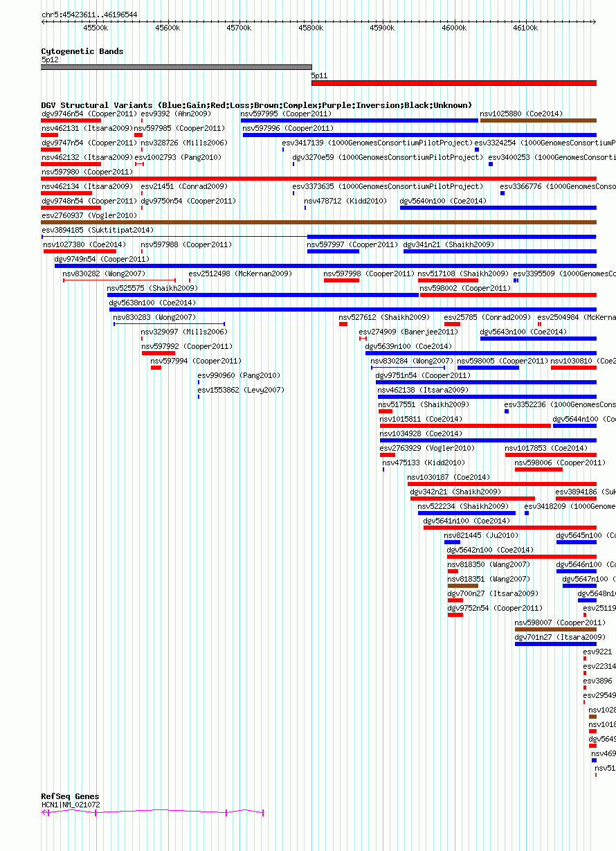Open variant label esv274909 (Banerjee2011)
Viewport: 616px width, 851px height.
click(x=408, y=332)
